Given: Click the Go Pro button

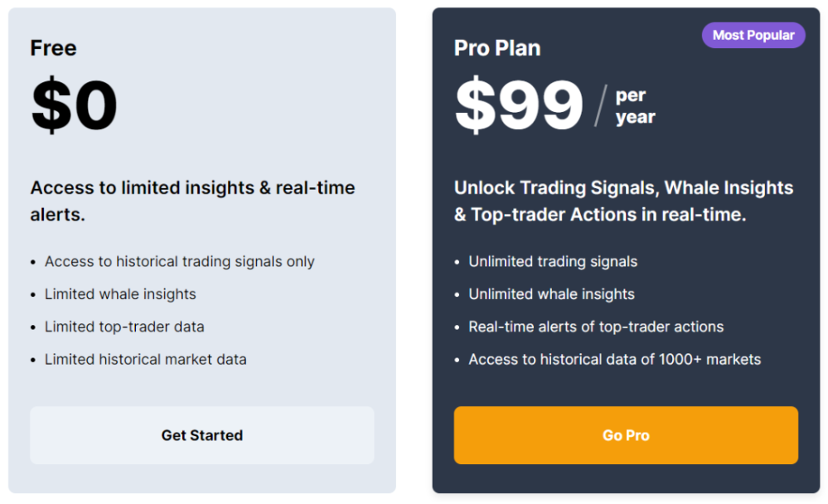Looking at the screenshot, I should [x=625, y=435].
